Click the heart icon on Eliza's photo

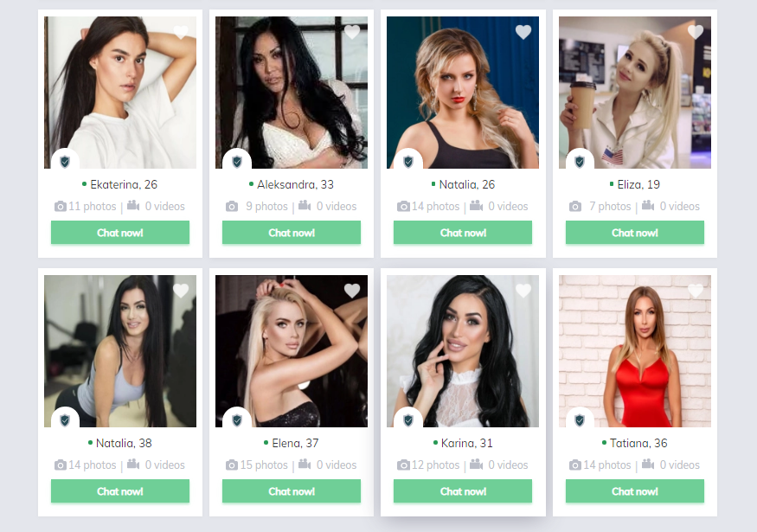click(696, 32)
